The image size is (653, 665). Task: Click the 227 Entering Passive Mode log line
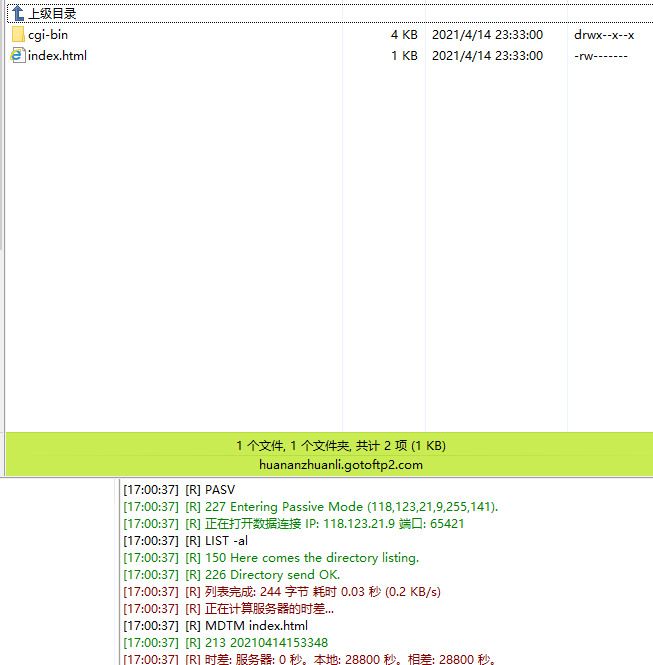coord(311,507)
